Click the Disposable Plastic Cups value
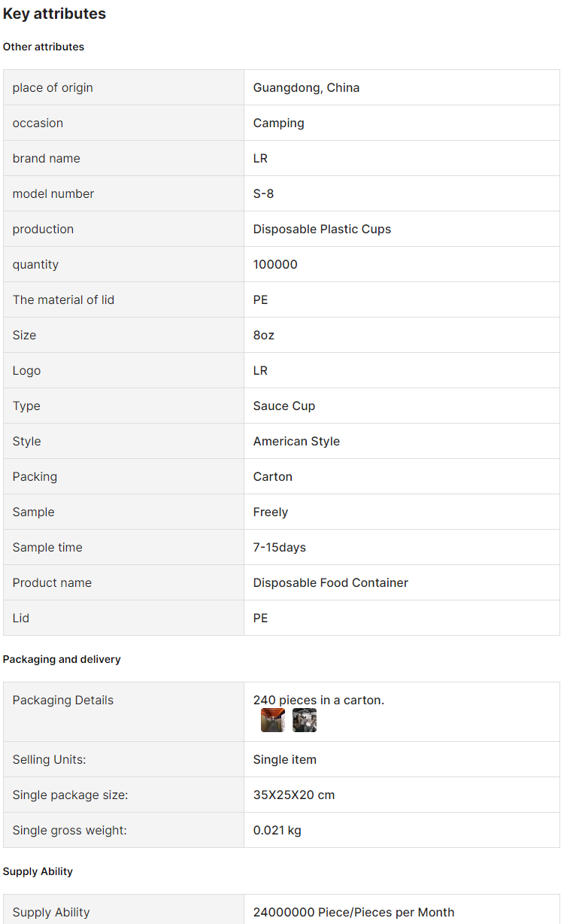Screen dimensions: 567x924 coord(322,229)
